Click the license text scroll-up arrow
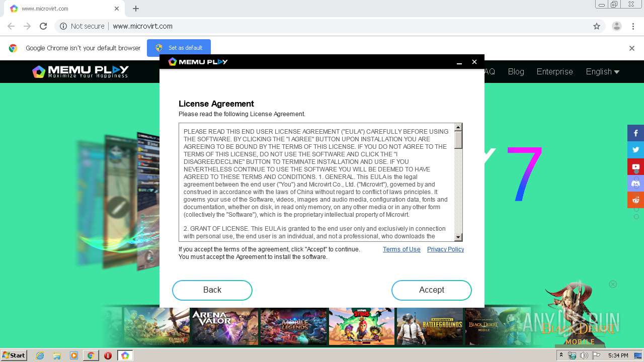 458,128
